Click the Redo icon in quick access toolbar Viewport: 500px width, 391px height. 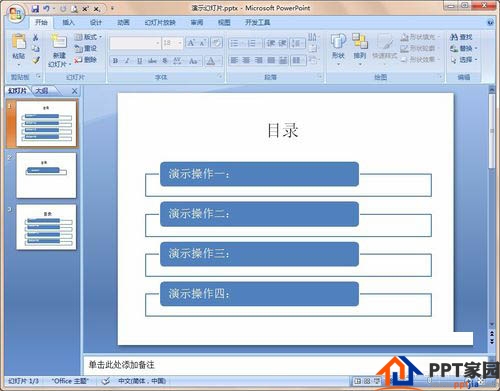click(x=63, y=9)
